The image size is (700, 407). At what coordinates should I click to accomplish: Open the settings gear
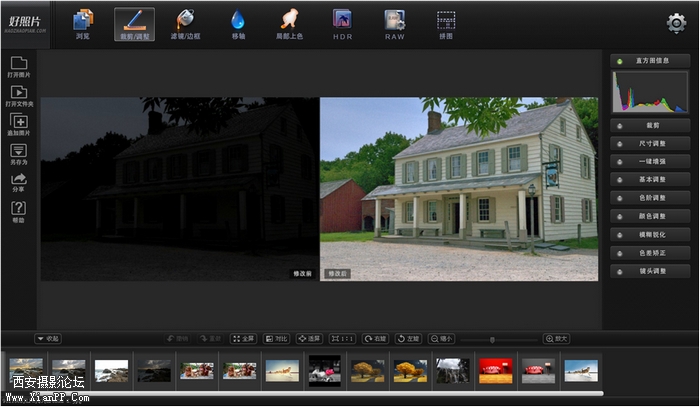(x=676, y=23)
